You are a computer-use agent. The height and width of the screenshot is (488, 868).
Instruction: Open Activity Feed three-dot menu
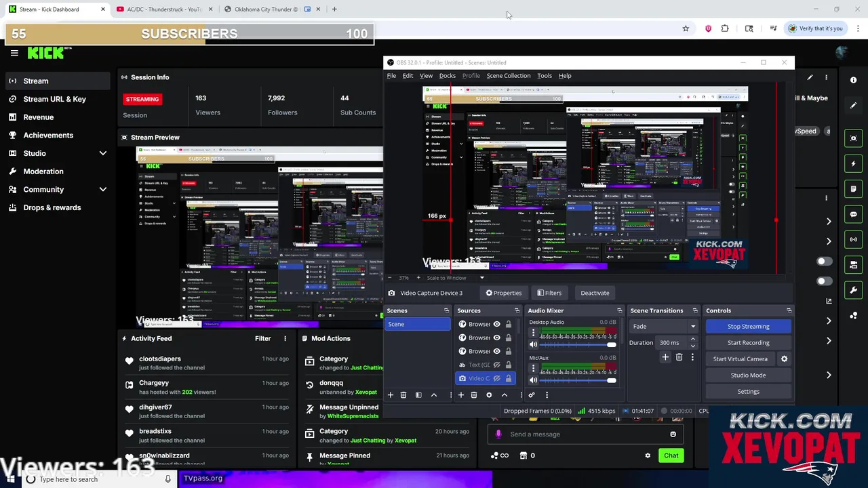(285, 338)
